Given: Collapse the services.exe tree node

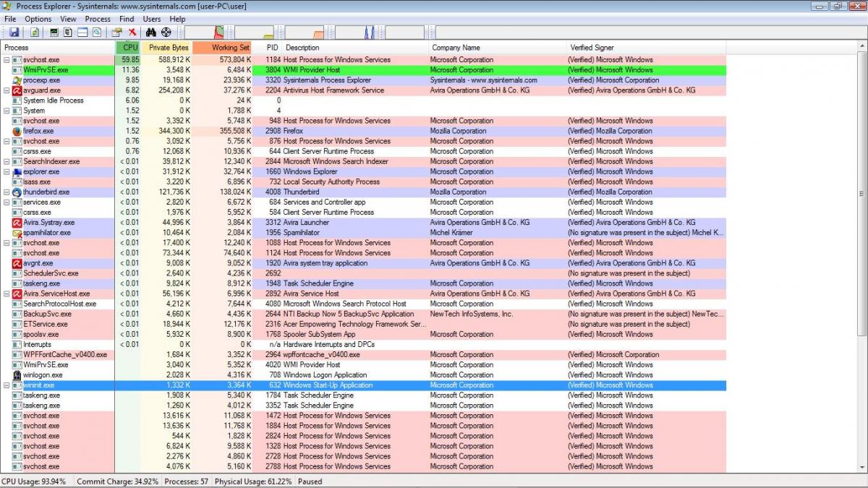Looking at the screenshot, I should [7, 202].
